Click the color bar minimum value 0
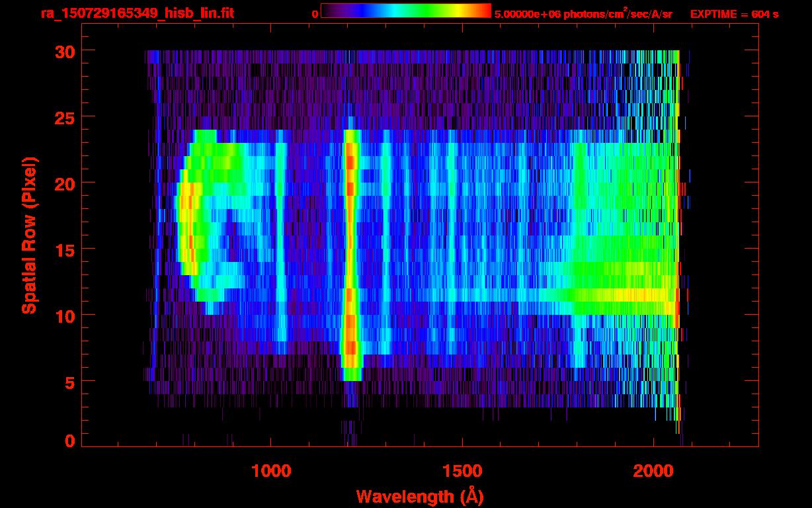The height and width of the screenshot is (508, 812). [315, 14]
